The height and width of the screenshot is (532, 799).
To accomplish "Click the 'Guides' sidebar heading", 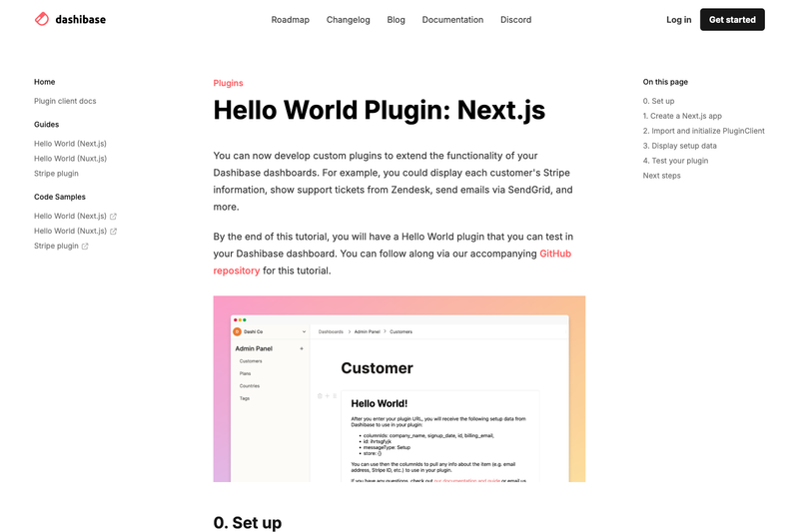I will pos(46,124).
